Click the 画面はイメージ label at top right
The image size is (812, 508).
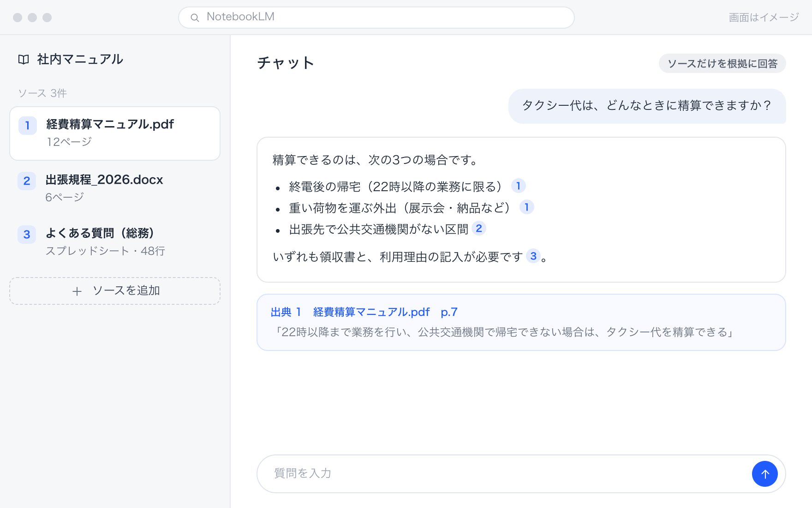pos(764,18)
